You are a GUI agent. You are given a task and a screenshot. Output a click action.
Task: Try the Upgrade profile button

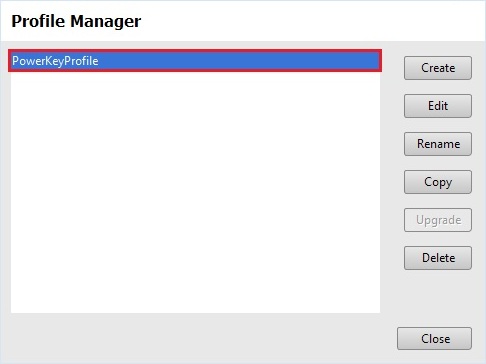pyautogui.click(x=438, y=220)
